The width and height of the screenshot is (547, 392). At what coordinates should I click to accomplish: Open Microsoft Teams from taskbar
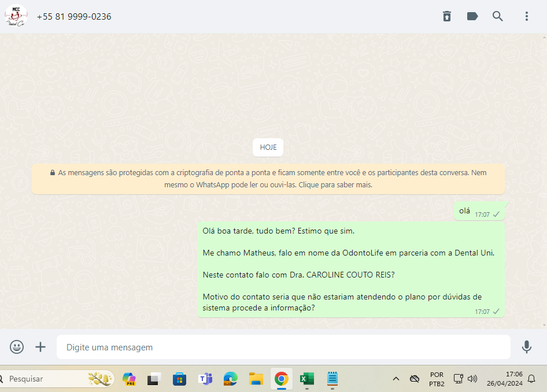pyautogui.click(x=205, y=379)
